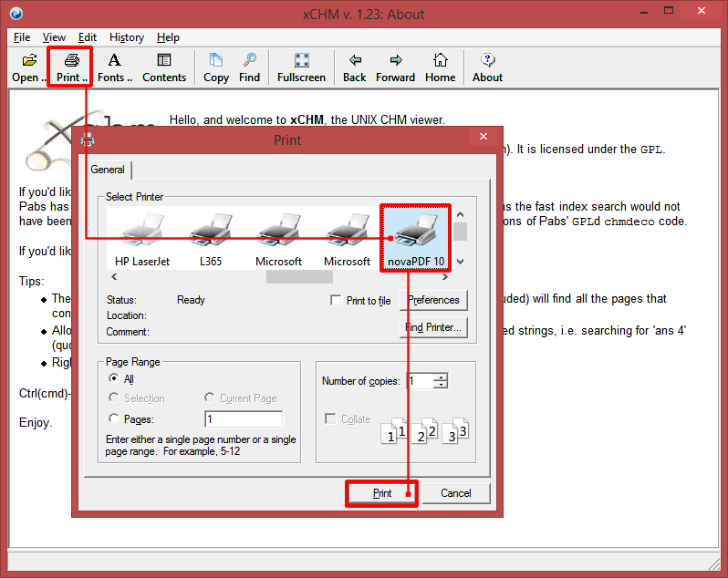Click the printer icon in Print dialog title
Viewport: 728px width, 578px height.
(x=88, y=139)
